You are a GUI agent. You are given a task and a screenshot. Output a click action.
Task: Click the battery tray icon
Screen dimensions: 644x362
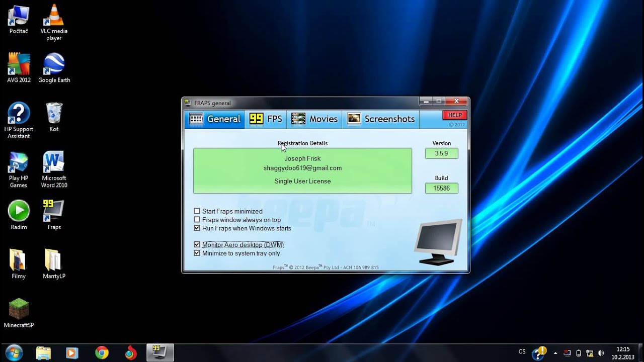[579, 353]
